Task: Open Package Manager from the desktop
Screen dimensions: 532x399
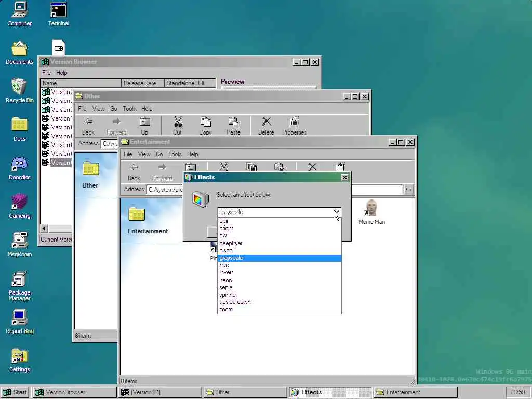Action: (x=19, y=286)
